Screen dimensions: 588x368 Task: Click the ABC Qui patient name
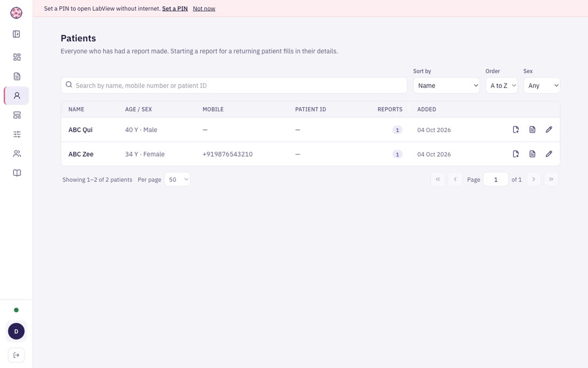[x=80, y=130]
